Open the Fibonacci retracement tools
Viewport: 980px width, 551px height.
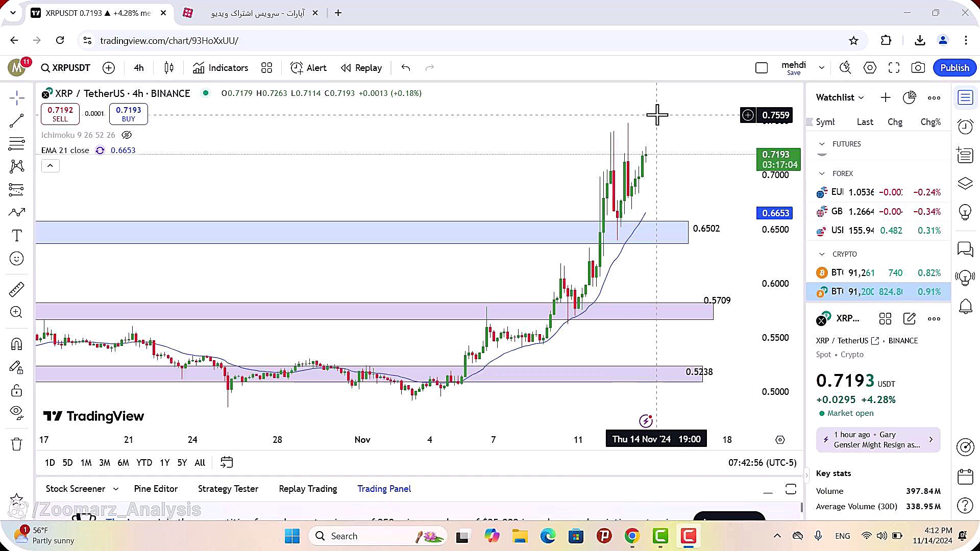(16, 144)
